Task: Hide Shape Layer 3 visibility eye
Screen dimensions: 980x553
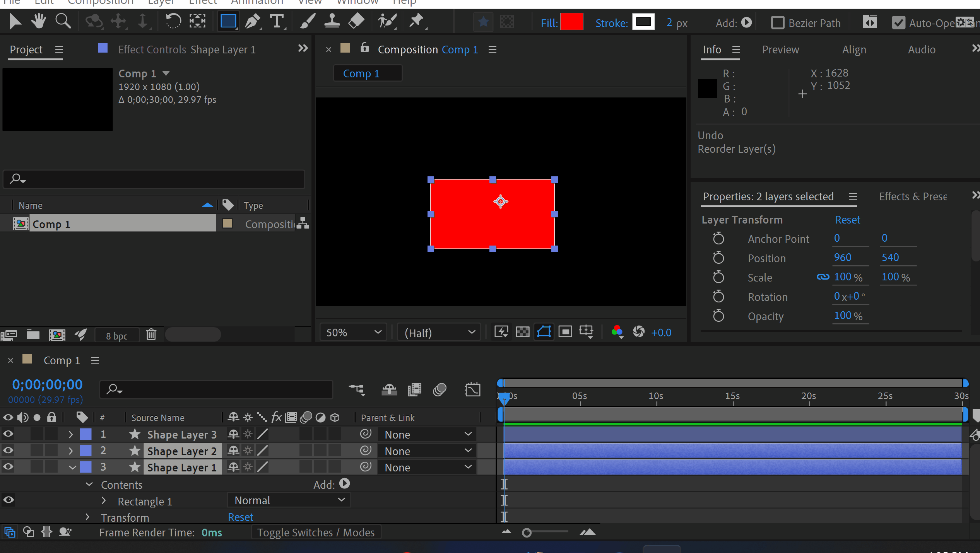Action: 8,434
